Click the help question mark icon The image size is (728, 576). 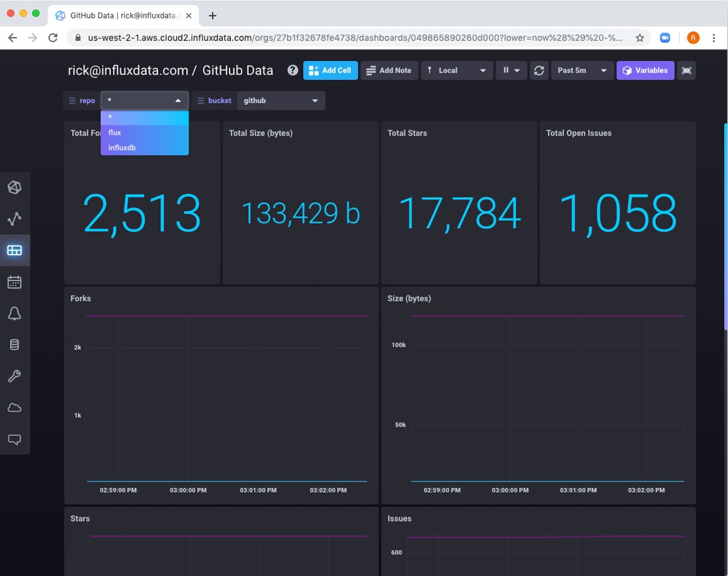pos(293,70)
